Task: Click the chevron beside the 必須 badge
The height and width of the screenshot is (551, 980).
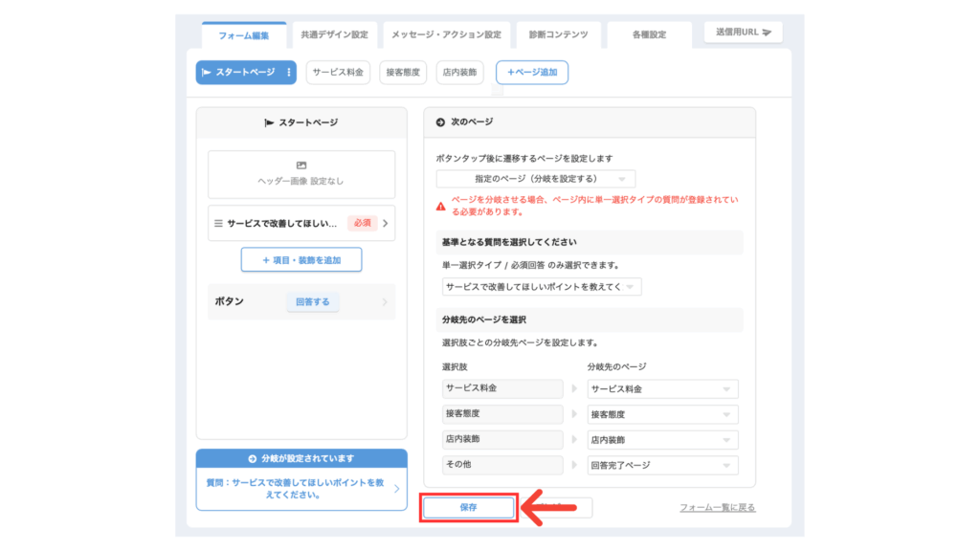Action: [385, 223]
